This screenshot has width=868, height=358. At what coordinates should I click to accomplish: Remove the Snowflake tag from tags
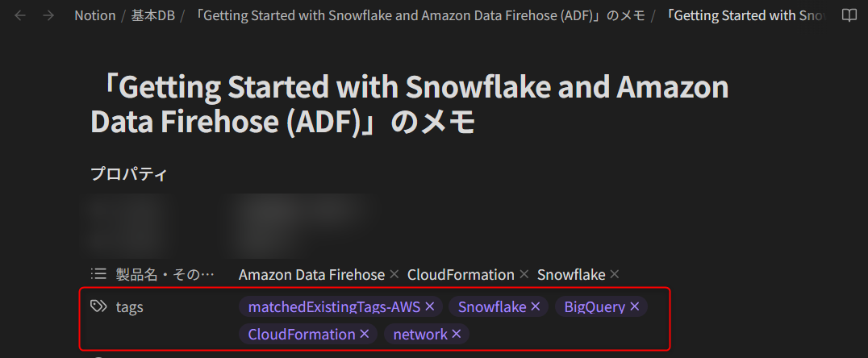click(536, 306)
